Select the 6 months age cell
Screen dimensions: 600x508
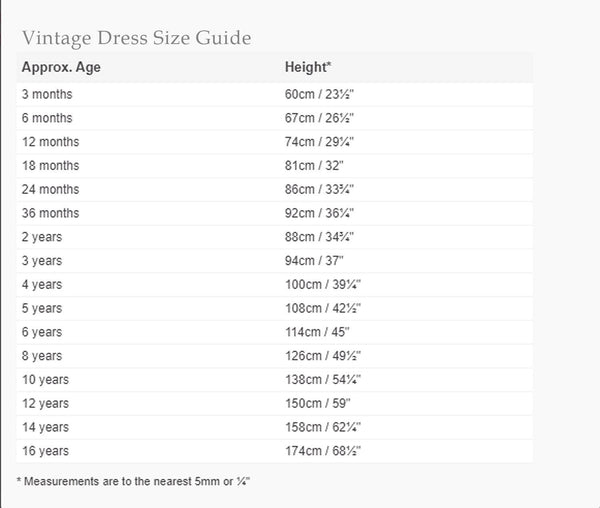47,118
